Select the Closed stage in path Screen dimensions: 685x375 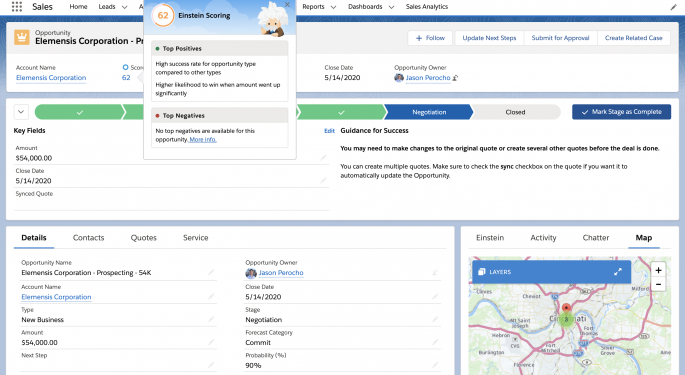coord(515,112)
